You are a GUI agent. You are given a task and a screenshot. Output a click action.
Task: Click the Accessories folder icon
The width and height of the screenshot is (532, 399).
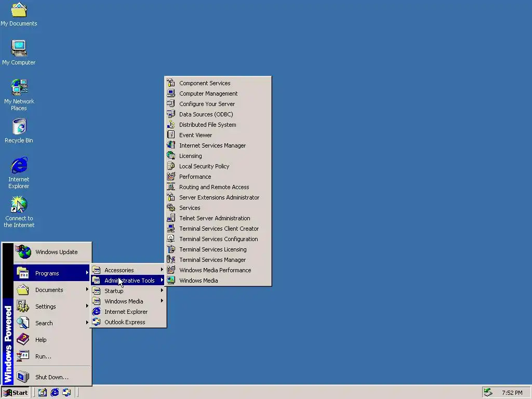click(x=96, y=270)
